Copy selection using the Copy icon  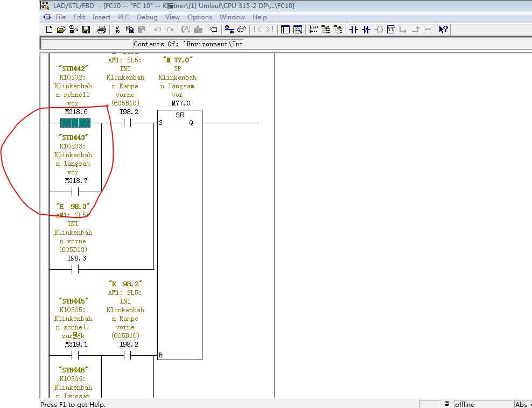pos(130,30)
